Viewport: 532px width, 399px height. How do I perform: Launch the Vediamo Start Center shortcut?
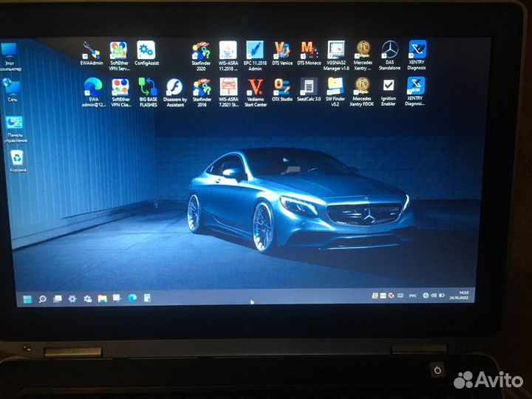(x=256, y=92)
